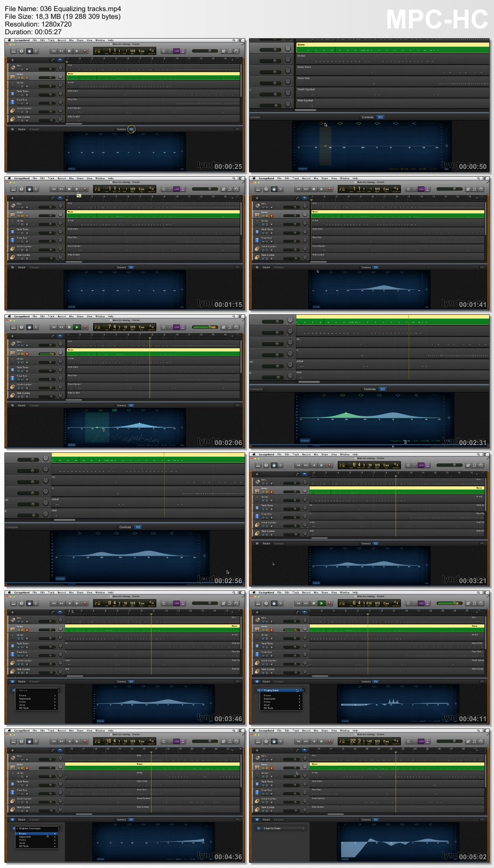This screenshot has height=868, width=494.
Task: Click Analyzer button in 00:02:56 thumbnail
Action: tap(60, 578)
